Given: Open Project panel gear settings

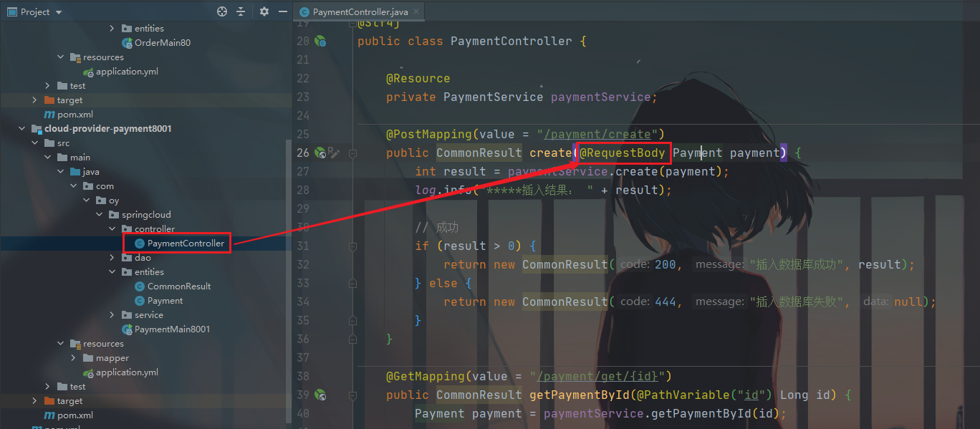Looking at the screenshot, I should pos(264,11).
